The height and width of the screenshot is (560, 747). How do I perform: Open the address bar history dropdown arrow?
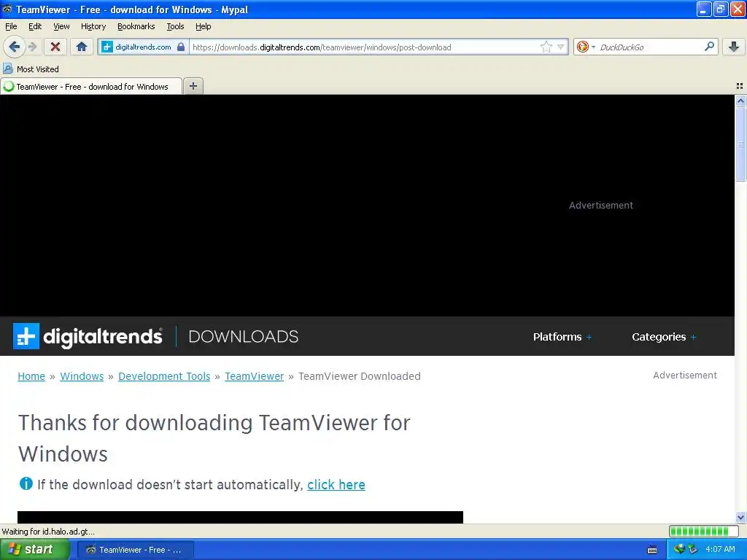tap(561, 47)
